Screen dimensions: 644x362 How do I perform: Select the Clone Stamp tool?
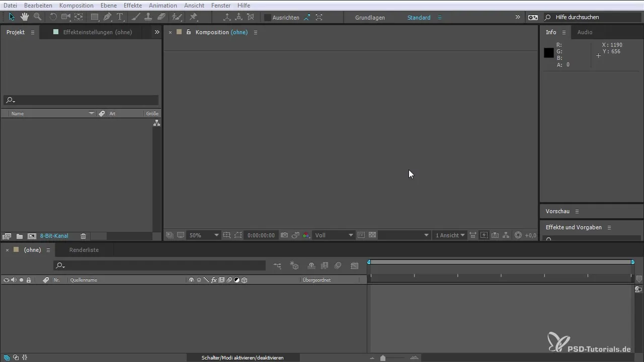[148, 17]
